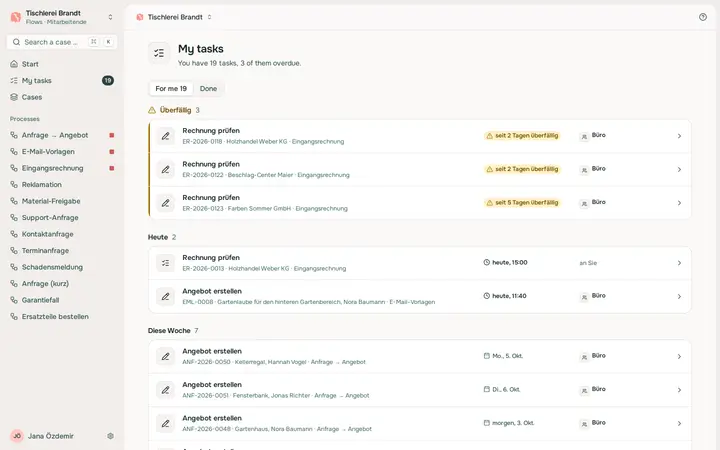Focus the Search a case field

pyautogui.click(x=62, y=42)
